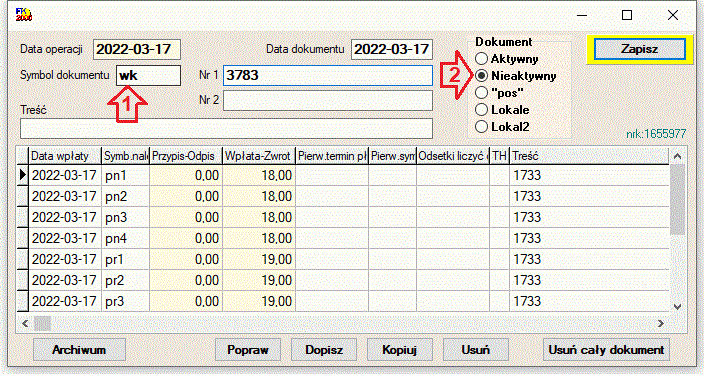Image resolution: width=704 pixels, height=374 pixels.
Task: Open the Archiwum button
Action: coord(79,350)
